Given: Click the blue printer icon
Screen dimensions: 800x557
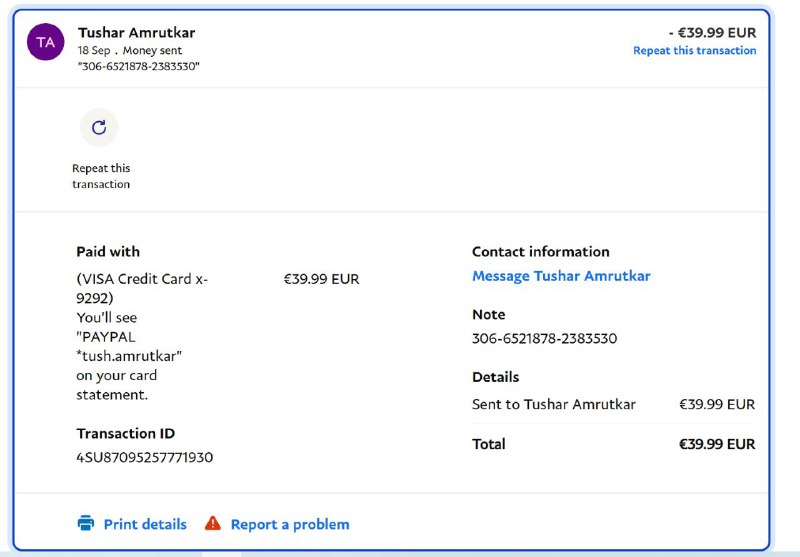Looking at the screenshot, I should point(86,523).
